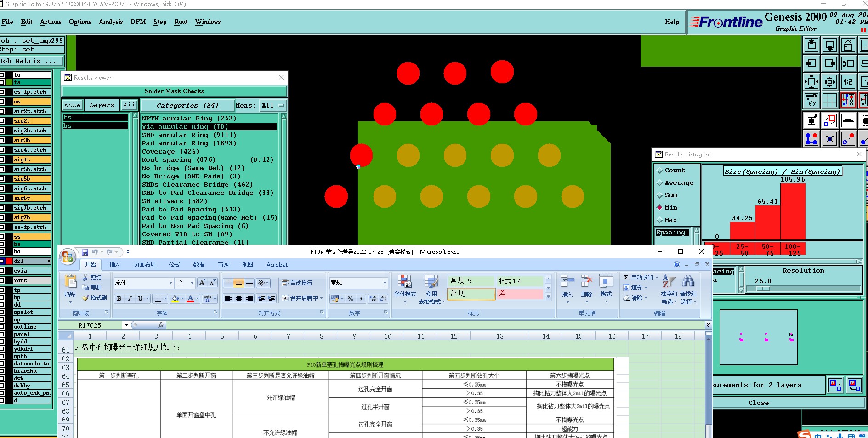Click the pan down icon in Genesis toolbar

[x=830, y=45]
